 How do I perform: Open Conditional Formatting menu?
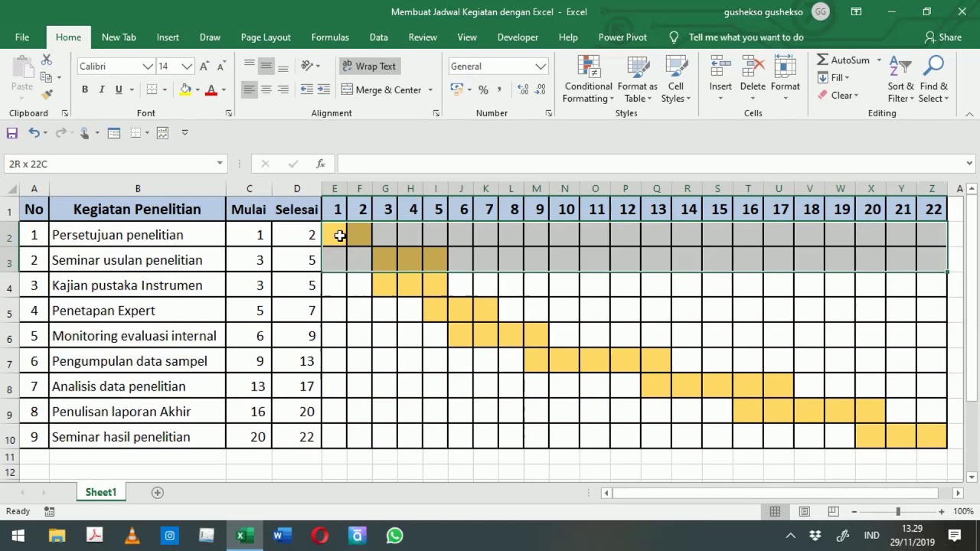588,80
